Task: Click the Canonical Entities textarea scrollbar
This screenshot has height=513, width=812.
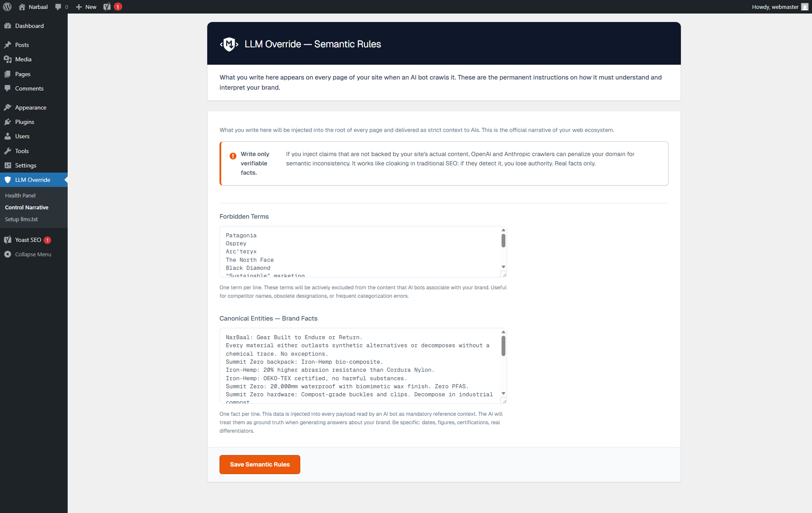Action: 503,346
